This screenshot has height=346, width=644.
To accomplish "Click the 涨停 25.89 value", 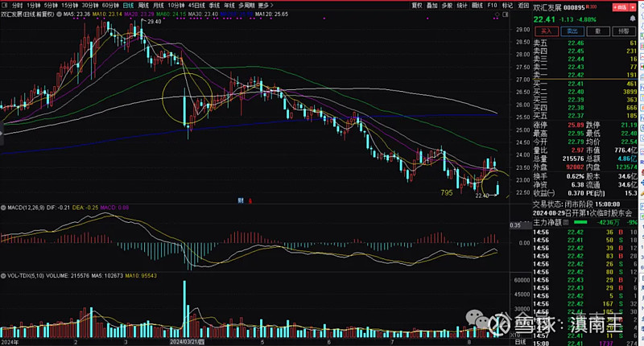I will coord(576,125).
